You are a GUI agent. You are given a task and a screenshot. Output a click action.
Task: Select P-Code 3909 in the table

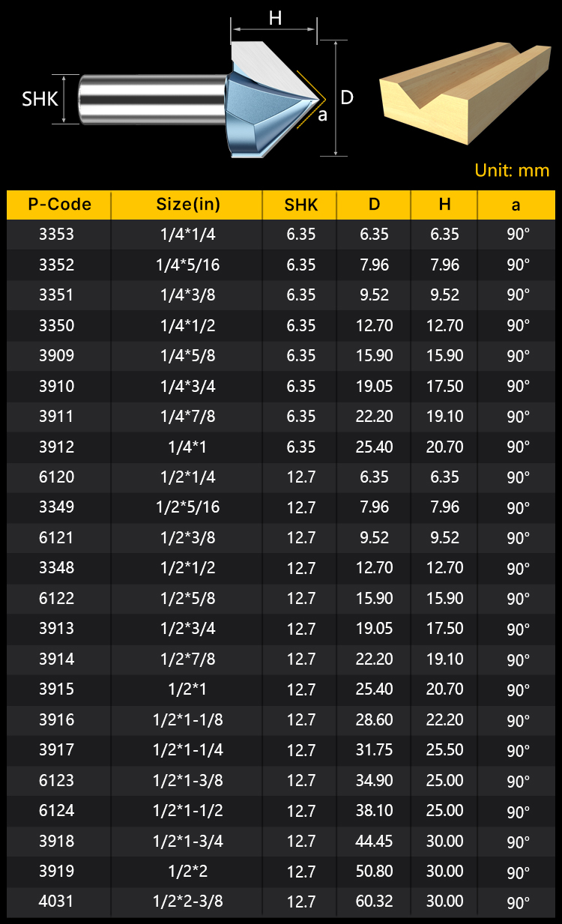[x=57, y=356]
